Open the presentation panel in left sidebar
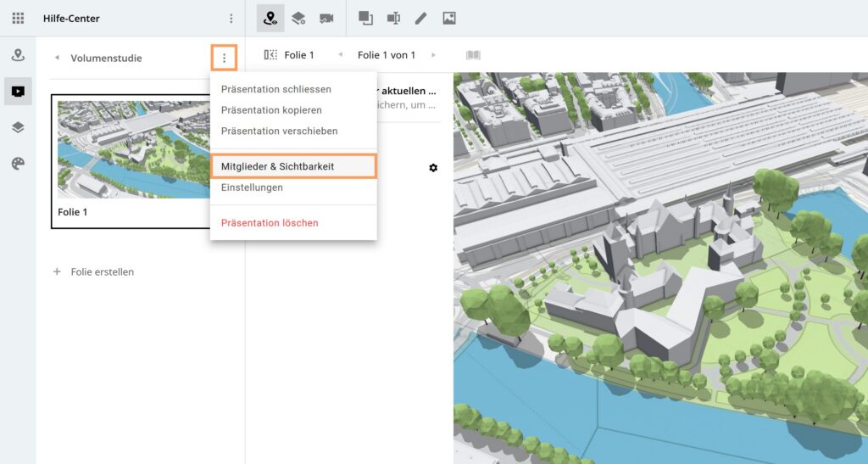The width and height of the screenshot is (868, 464). point(18,91)
